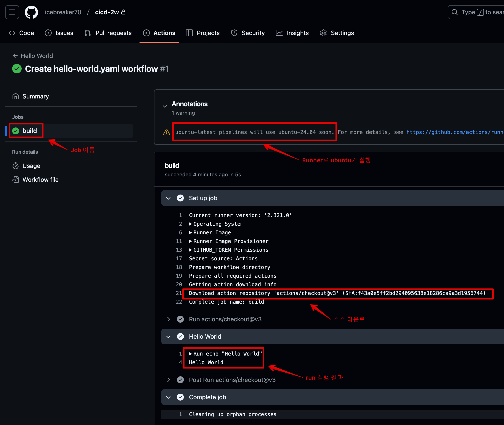Open the github.com/actions runner link
This screenshot has height=425, width=504.
tap(455, 132)
